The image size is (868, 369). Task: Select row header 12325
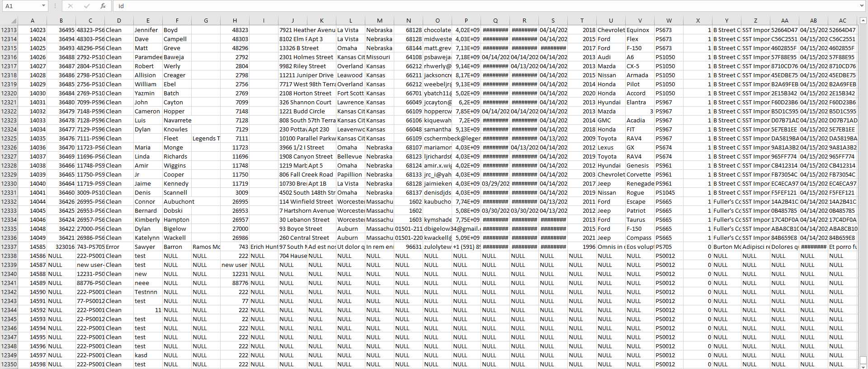tap(9, 138)
